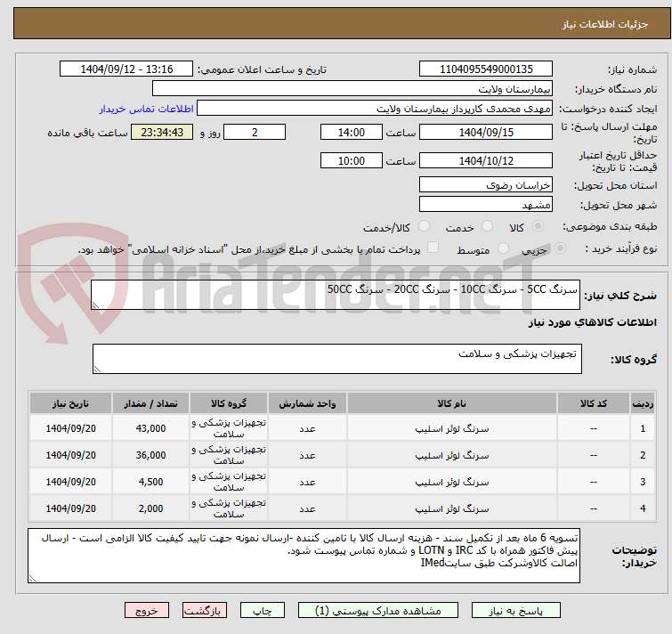672x634 pixels.
Task: Click the date 1404/09/20 in row 2
Action: pyautogui.click(x=70, y=455)
